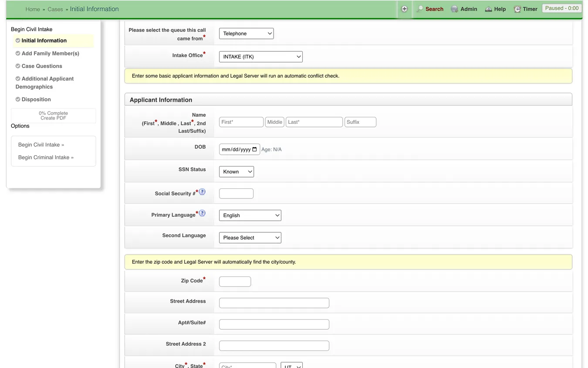Open the Search menu in top bar
This screenshot has height=368, width=588.
point(434,9)
